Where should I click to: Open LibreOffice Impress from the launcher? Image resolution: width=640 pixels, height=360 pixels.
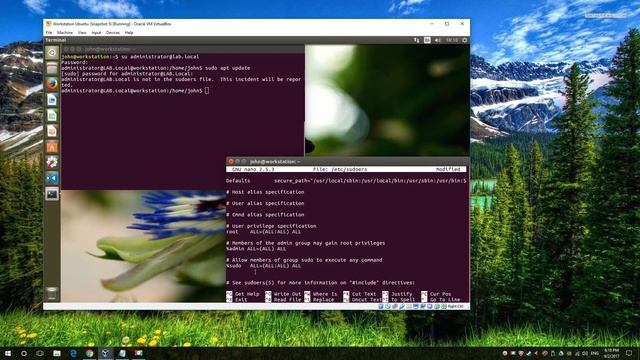(x=52, y=131)
